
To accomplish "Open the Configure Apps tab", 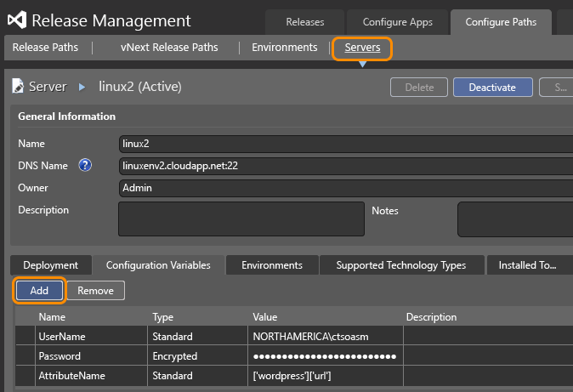I will [397, 22].
